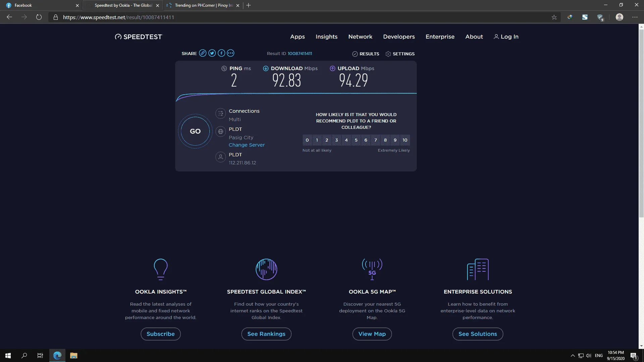Rate recommendation score 8
Viewport: 644px width, 362px height.
coord(385,140)
